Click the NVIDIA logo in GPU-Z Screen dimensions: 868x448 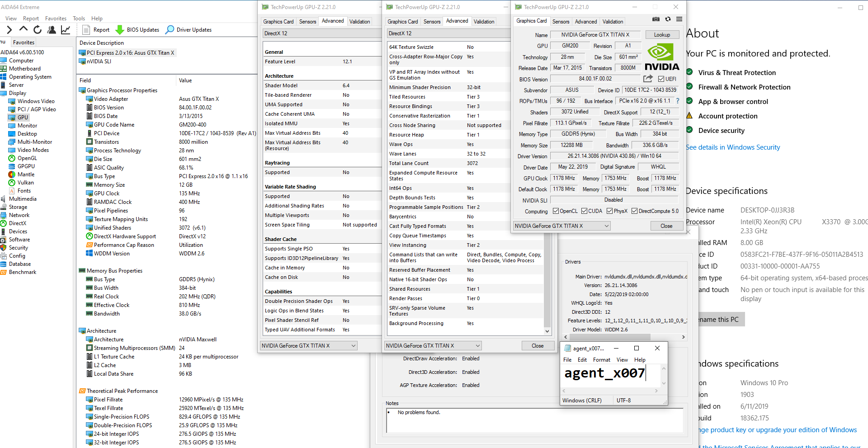pos(661,57)
